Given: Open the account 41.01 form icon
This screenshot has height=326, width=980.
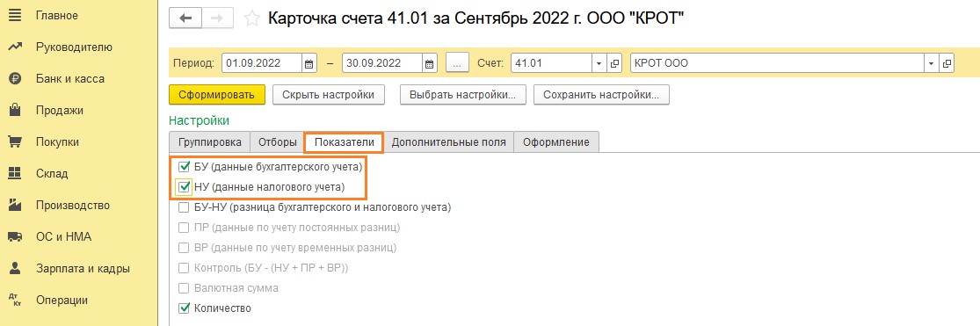Looking at the screenshot, I should (614, 63).
